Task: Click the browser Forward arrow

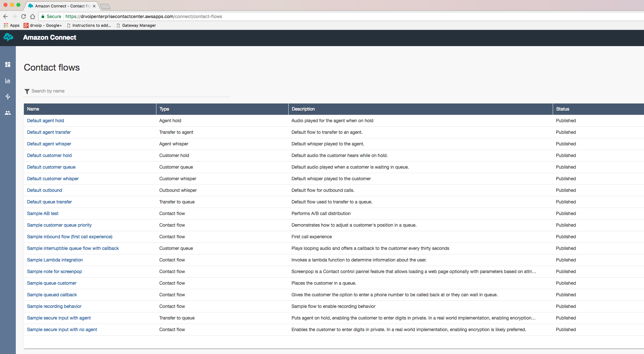Action: (15, 16)
